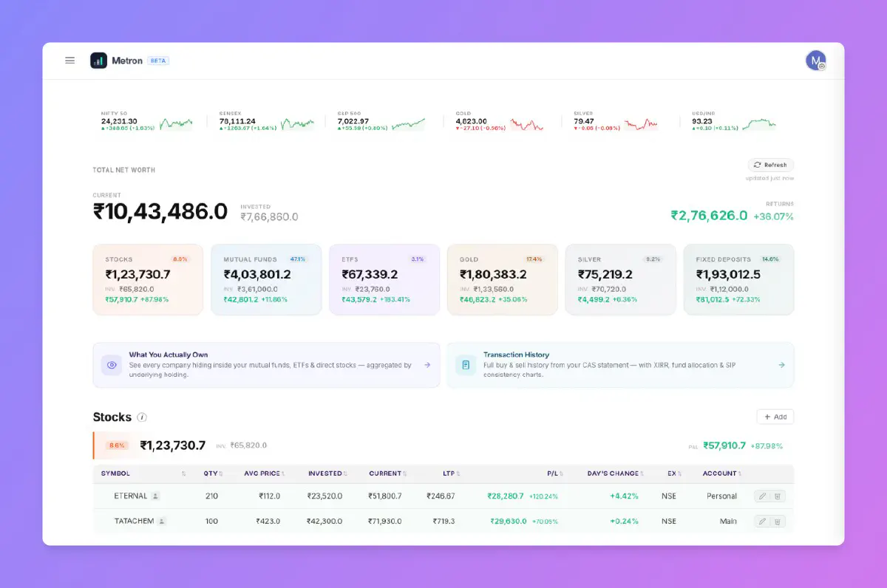Click the Transaction History document icon
Viewport: 887px width, 588px height.
(x=466, y=365)
